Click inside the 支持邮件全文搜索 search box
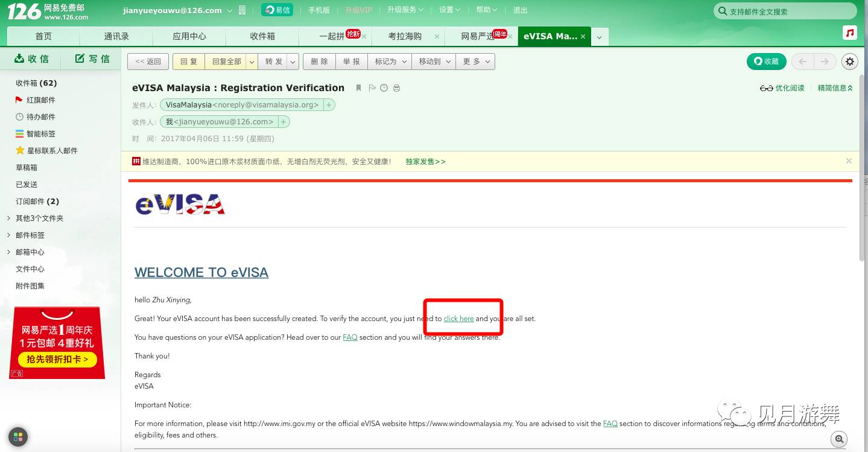Viewport: 868px width, 452px height. (x=785, y=11)
